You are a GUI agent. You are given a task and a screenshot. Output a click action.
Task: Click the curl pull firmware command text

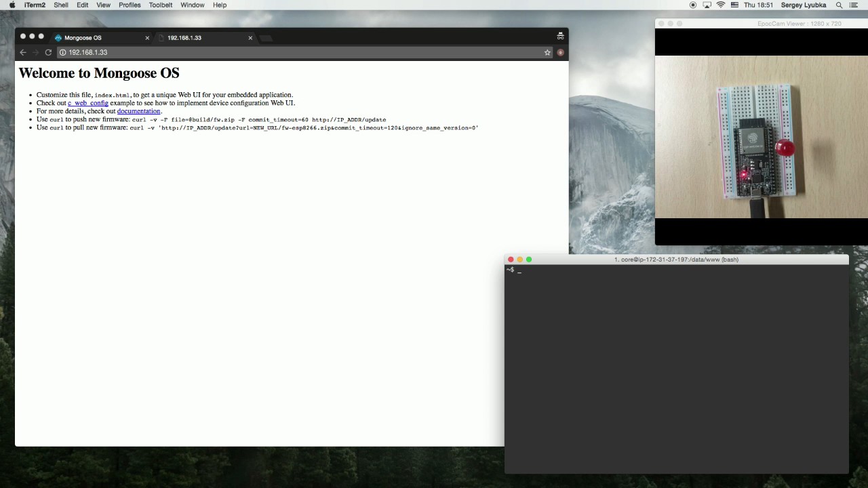click(x=304, y=127)
